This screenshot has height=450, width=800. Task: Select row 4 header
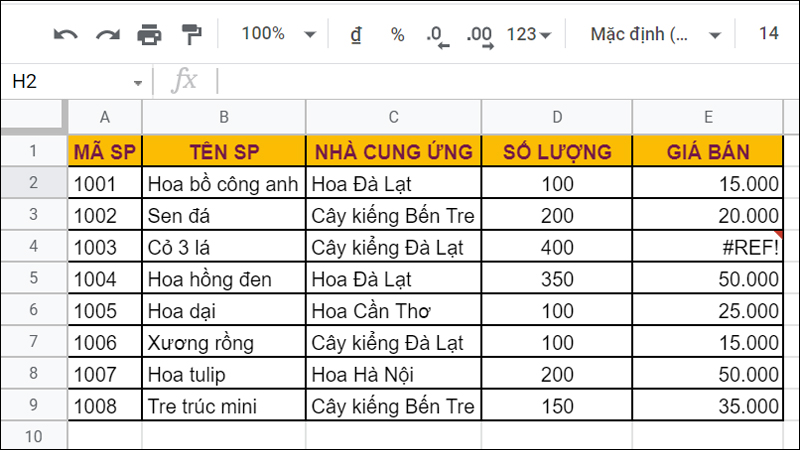(x=33, y=245)
